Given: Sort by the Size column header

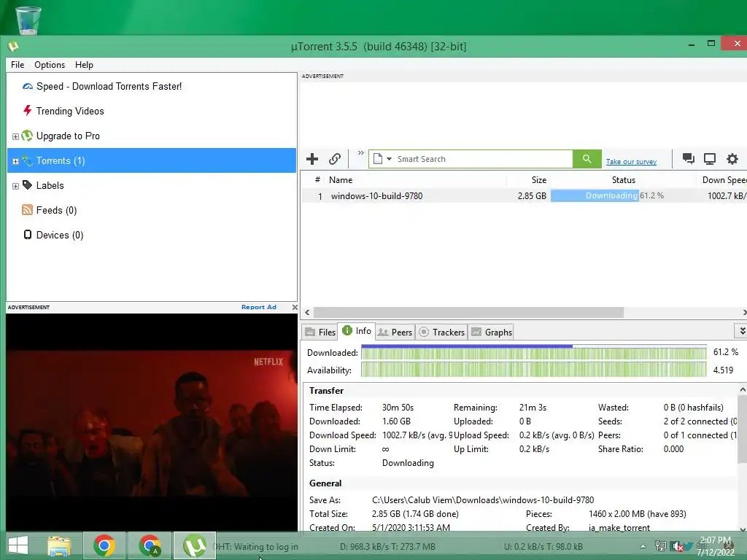Looking at the screenshot, I should [529, 180].
